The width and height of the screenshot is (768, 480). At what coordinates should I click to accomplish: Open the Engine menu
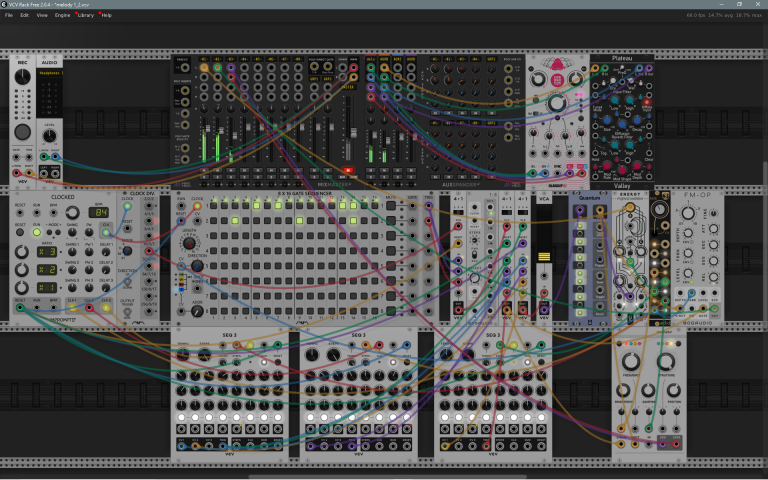pos(62,15)
